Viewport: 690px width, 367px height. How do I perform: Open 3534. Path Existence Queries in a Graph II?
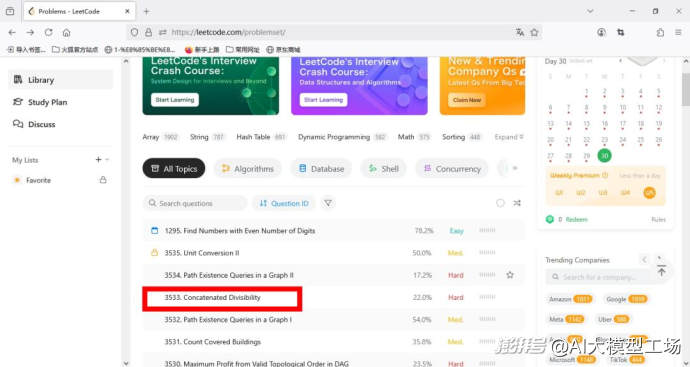point(229,275)
